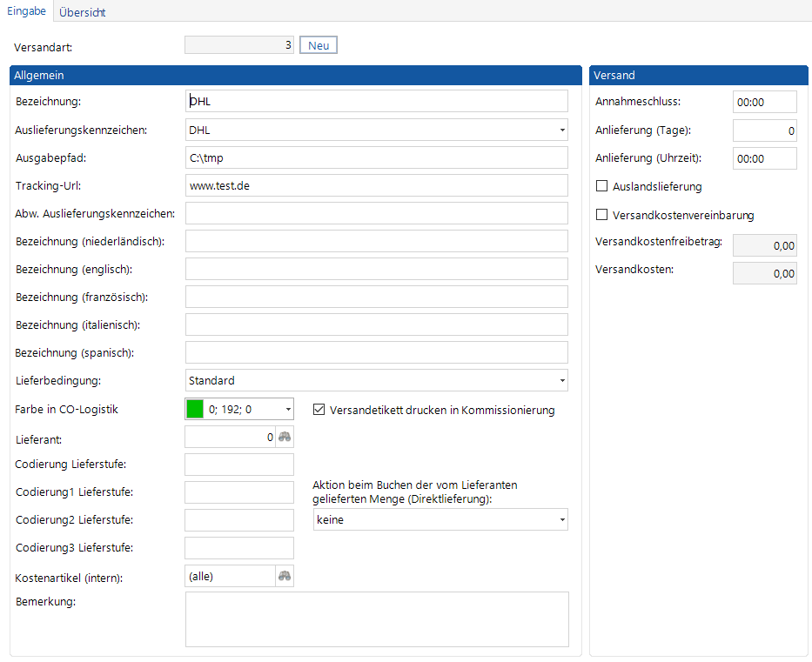Uncheck Versandetikett drucken in Kommissionierung
Screen dimensions: 812x662
click(x=319, y=410)
